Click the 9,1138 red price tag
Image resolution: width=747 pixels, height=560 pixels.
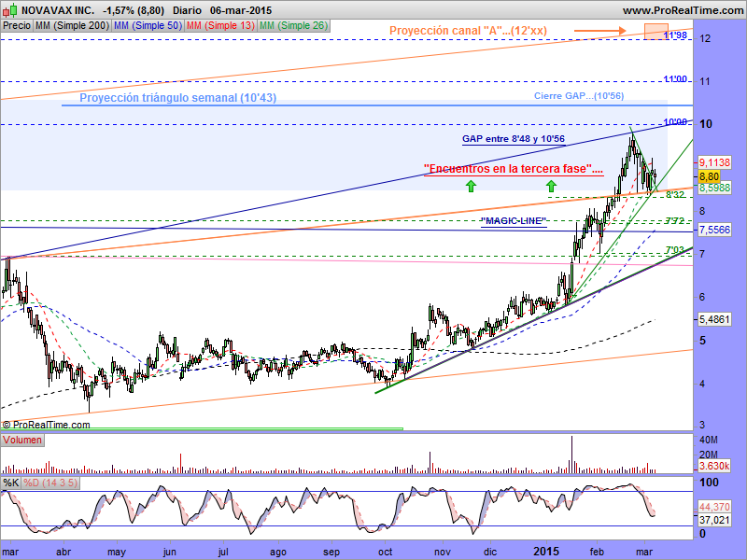[714, 162]
